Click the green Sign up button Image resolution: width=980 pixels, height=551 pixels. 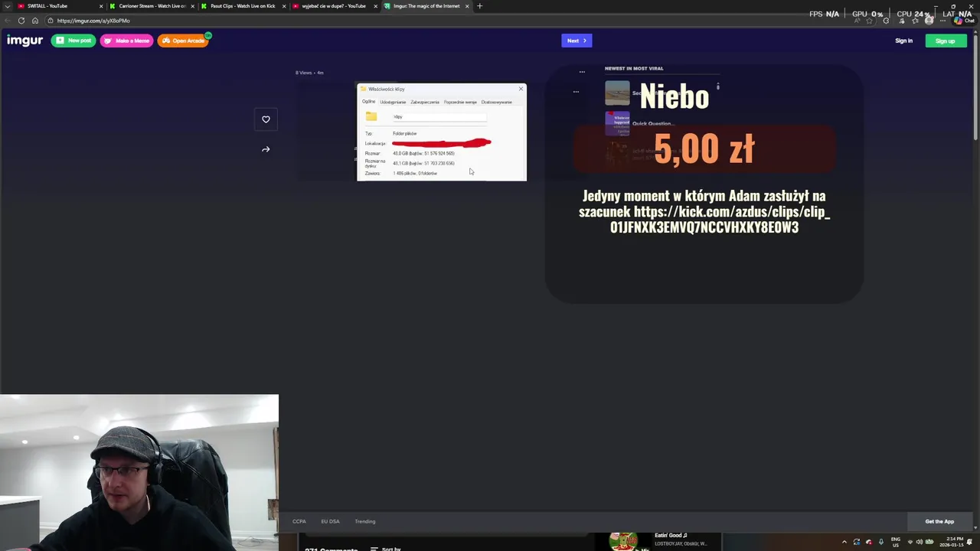946,41
